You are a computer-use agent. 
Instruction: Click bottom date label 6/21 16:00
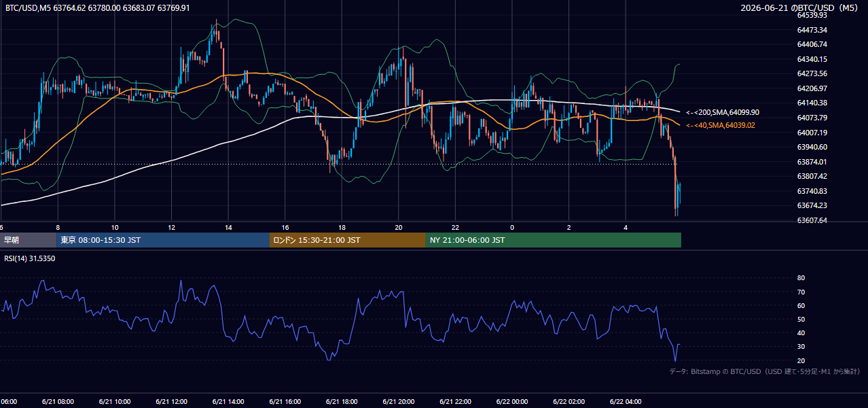(x=287, y=402)
